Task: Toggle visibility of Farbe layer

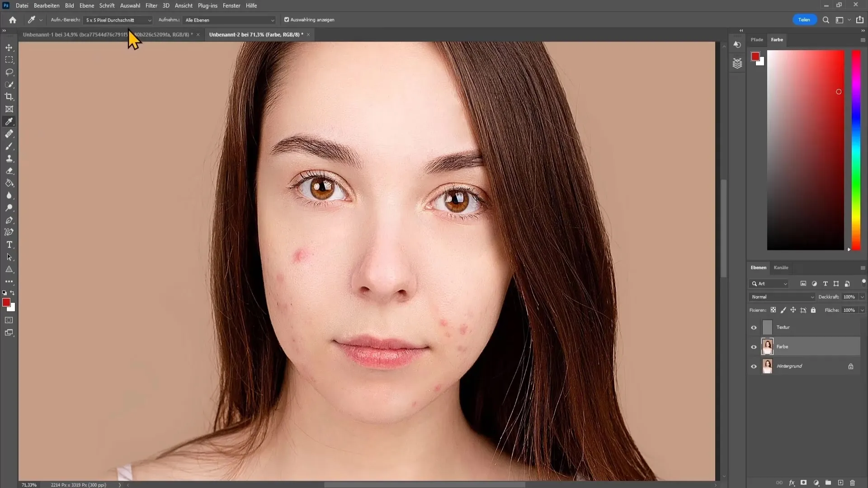Action: [754, 346]
